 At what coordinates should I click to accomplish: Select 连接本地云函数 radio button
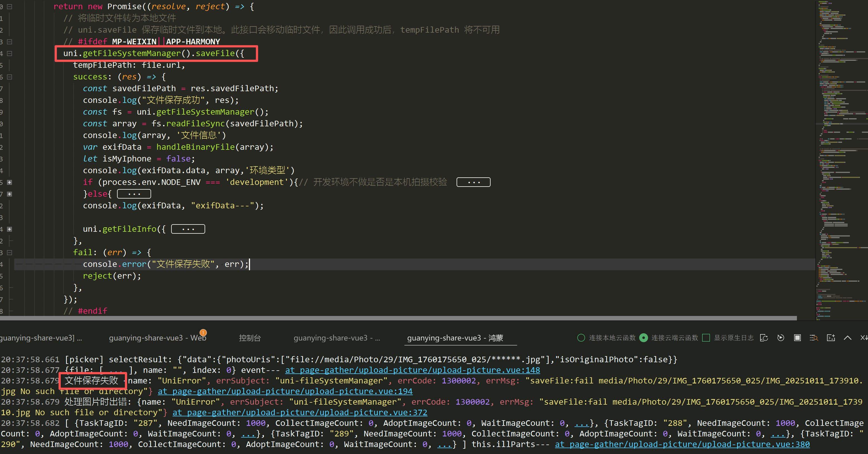pyautogui.click(x=581, y=338)
